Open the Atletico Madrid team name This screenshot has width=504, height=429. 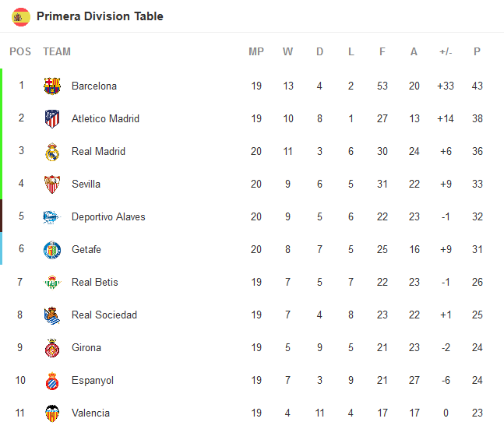pos(105,118)
